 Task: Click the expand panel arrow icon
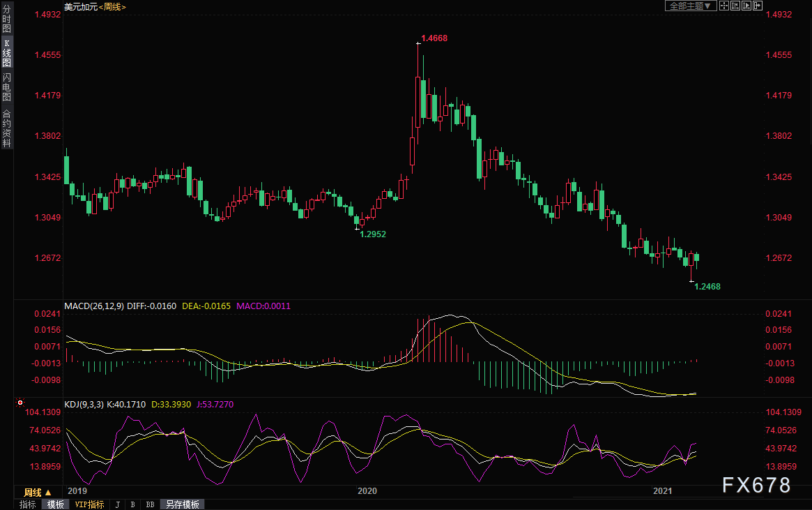click(x=757, y=6)
